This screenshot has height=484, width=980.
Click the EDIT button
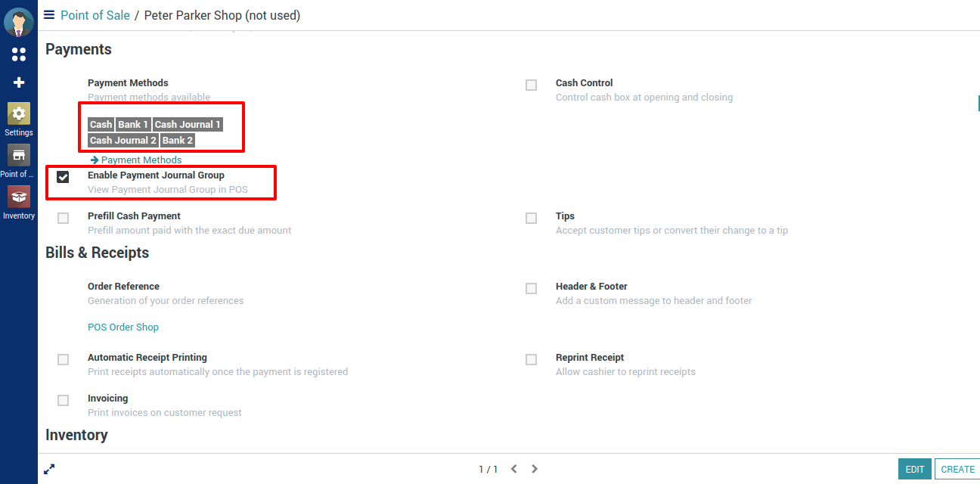915,469
